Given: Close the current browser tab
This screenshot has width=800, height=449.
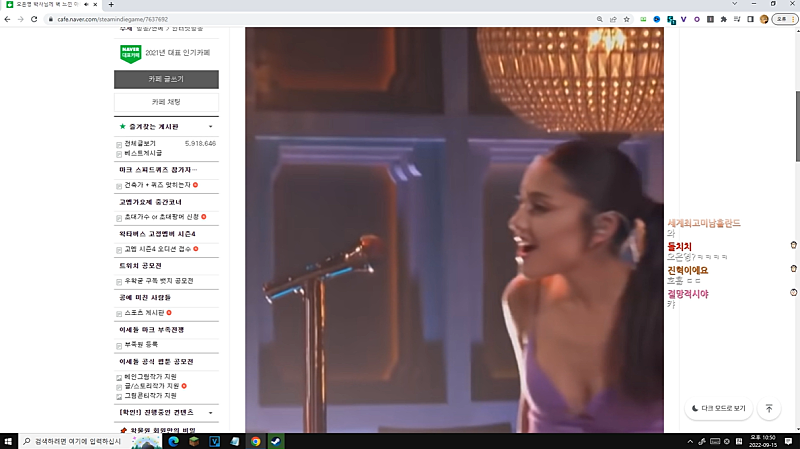Looking at the screenshot, I should (x=95, y=5).
